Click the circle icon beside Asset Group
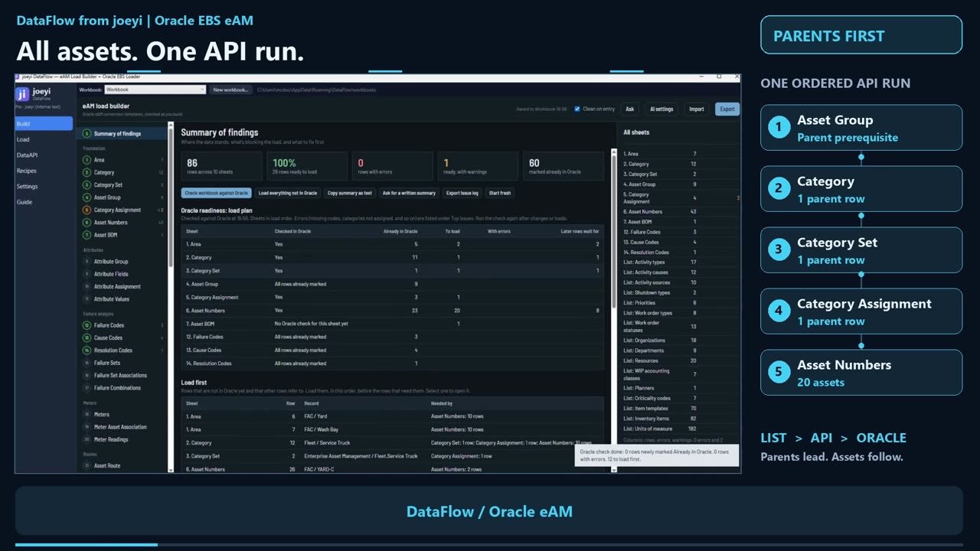Screen dimensions: 980x551 click(x=87, y=197)
